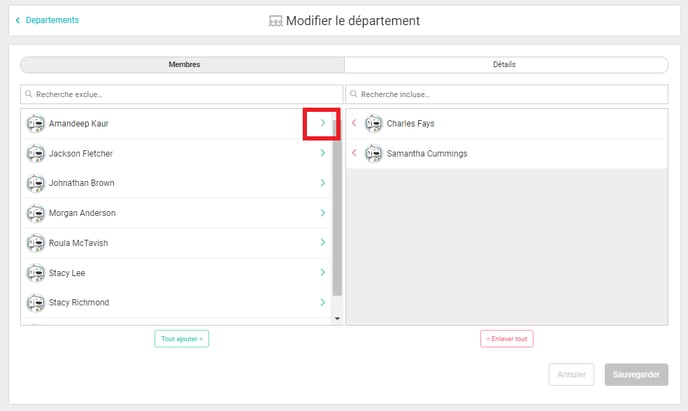
Task: Click Samantha Cummings' avatar
Action: pos(374,154)
